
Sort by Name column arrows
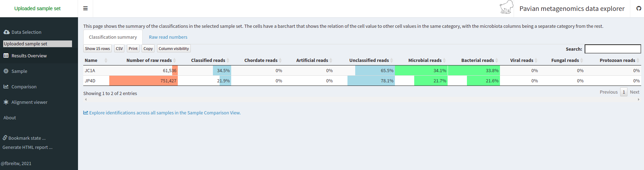[106, 61]
